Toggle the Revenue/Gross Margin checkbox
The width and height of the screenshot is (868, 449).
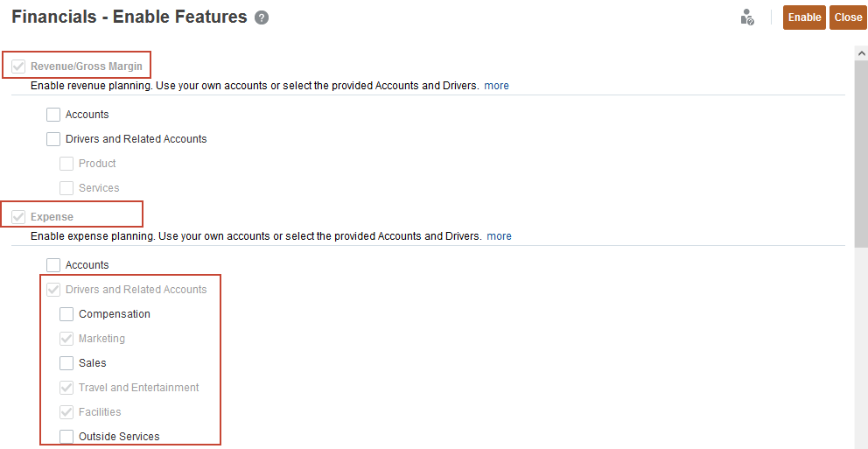click(18, 66)
